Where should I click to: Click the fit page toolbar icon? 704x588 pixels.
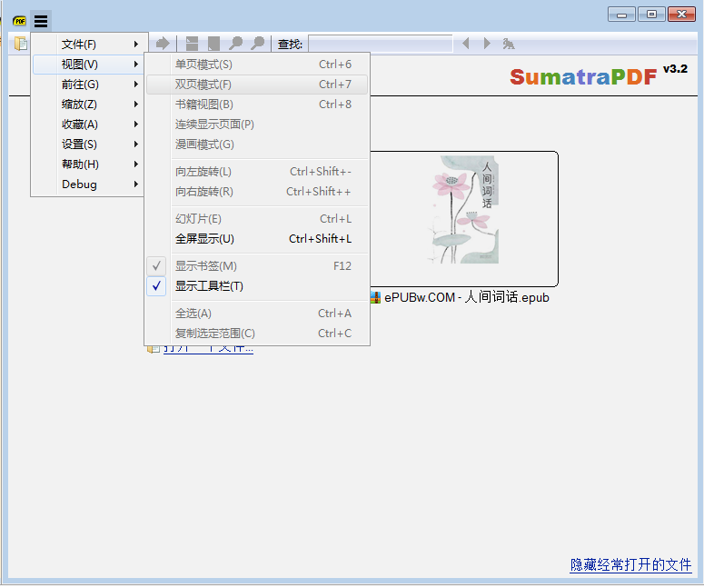pos(213,44)
